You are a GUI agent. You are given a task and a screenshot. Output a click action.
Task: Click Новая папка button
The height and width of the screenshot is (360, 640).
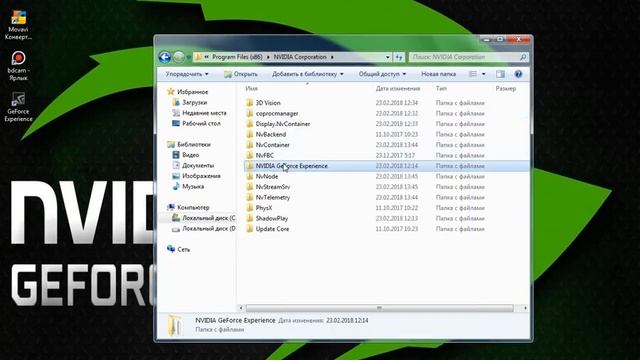[438, 74]
